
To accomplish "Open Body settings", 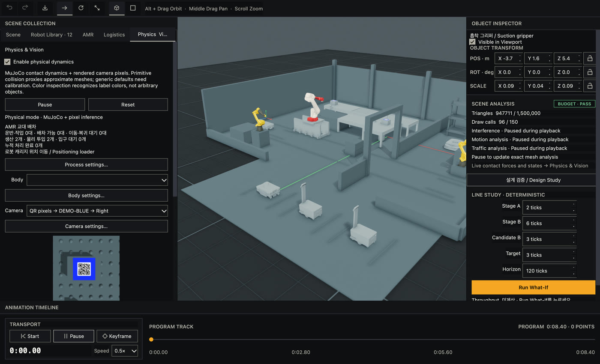I will coord(86,195).
